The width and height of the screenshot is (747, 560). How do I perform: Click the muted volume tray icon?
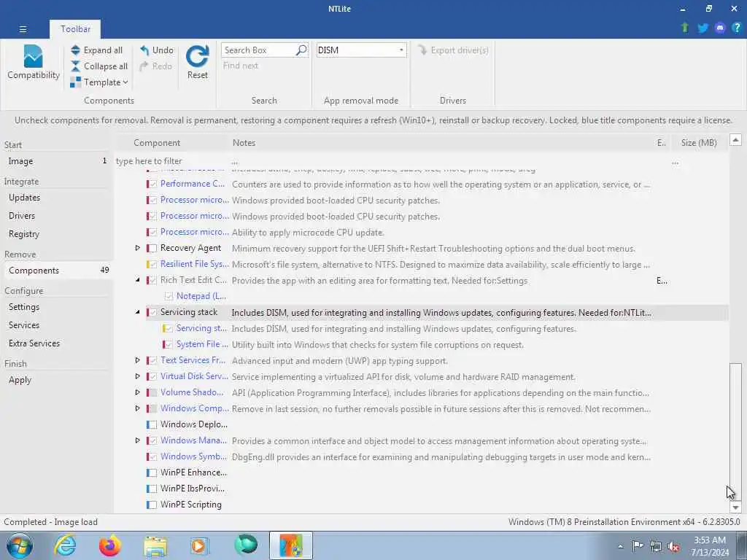click(x=673, y=546)
